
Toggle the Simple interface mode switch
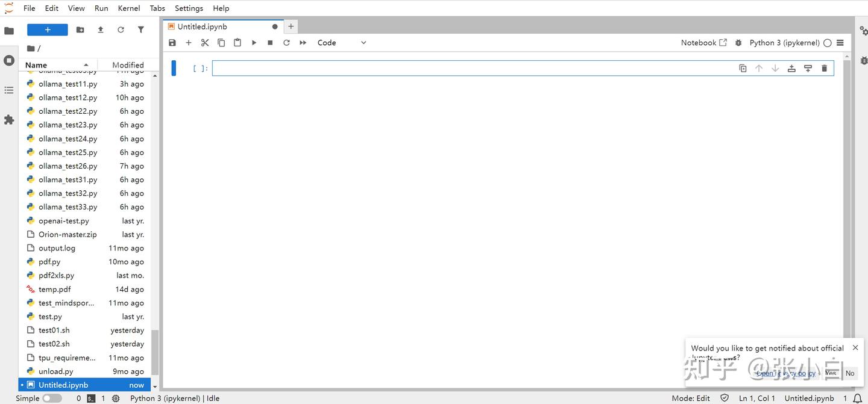click(x=52, y=398)
